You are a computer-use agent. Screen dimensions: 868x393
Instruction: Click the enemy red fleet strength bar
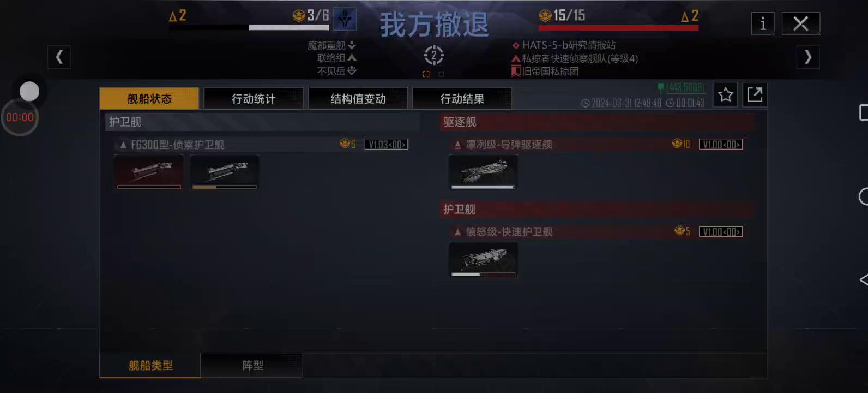(x=618, y=27)
